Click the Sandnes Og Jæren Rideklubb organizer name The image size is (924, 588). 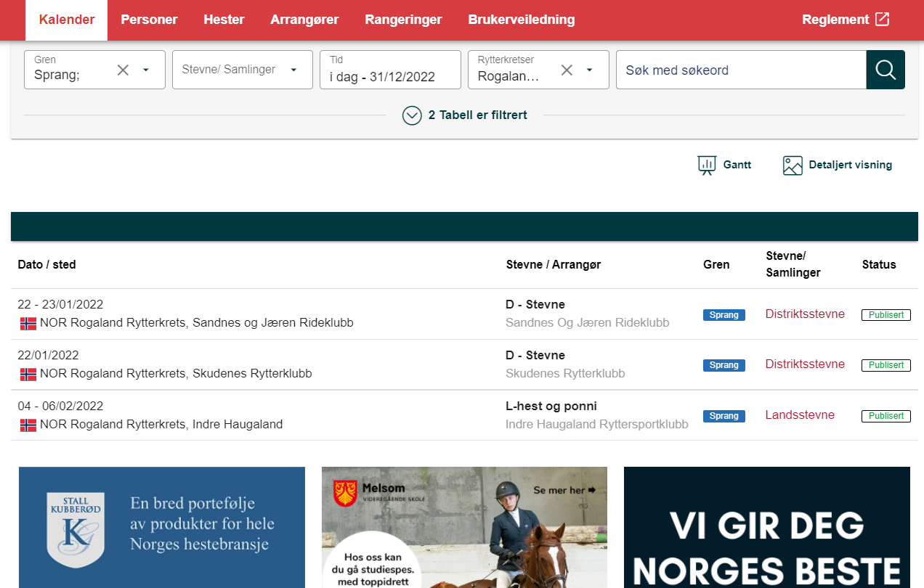[587, 322]
